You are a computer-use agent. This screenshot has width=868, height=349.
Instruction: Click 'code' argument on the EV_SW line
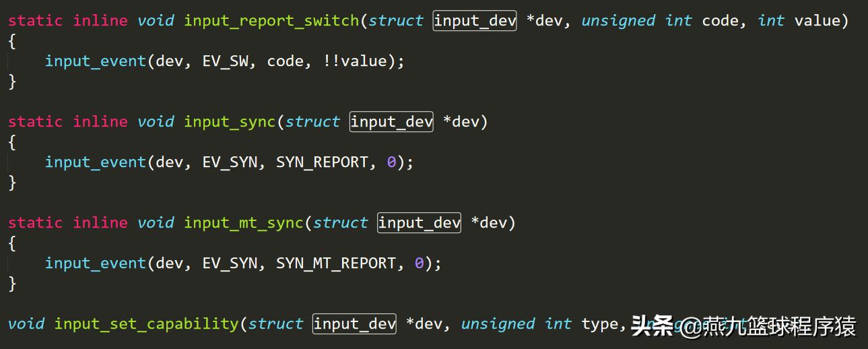pos(285,61)
